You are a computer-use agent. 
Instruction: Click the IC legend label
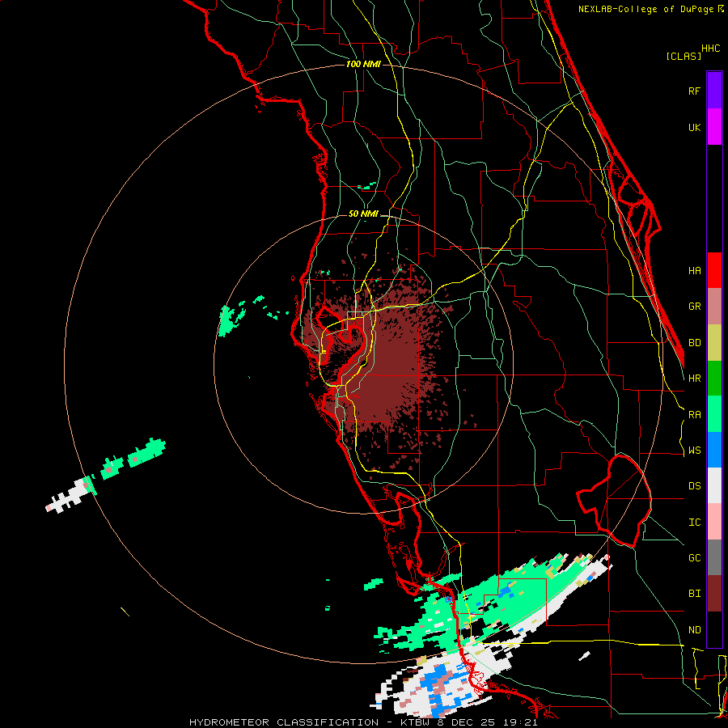[x=694, y=522]
